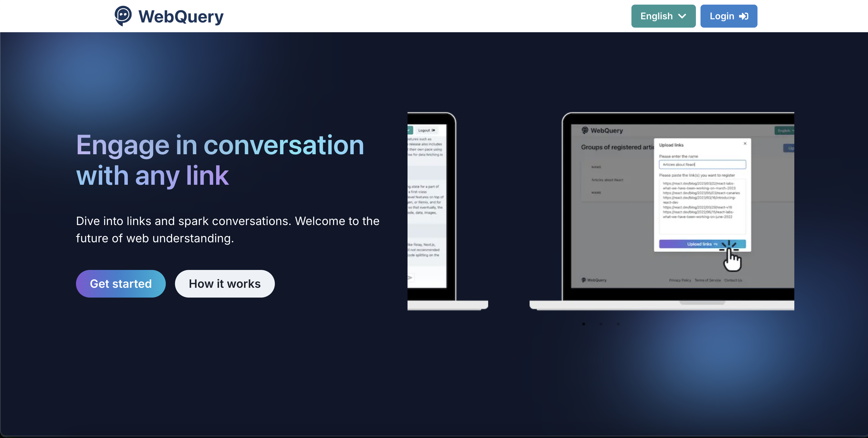
Task: Select the first carousel dot indicator
Action: pyautogui.click(x=583, y=324)
